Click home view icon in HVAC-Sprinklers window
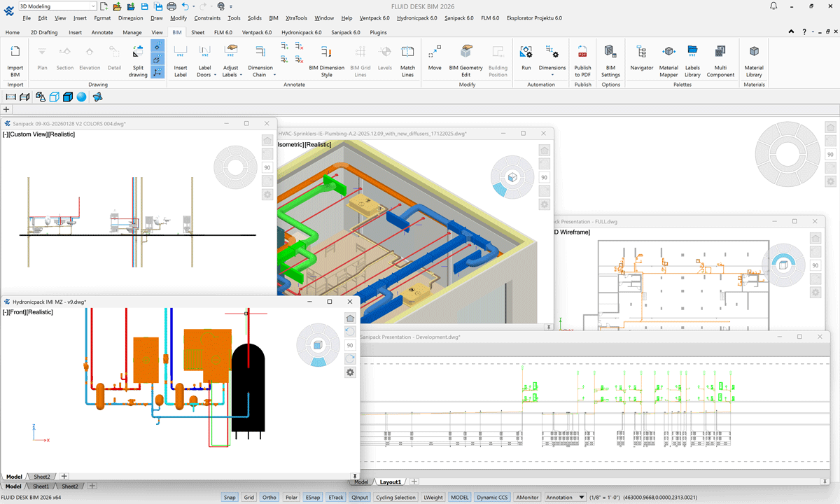The width and height of the screenshot is (840, 504). [544, 150]
